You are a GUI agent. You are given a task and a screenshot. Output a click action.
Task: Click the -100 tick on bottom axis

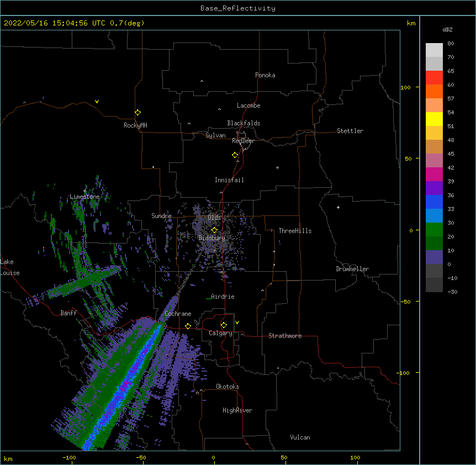pos(69,458)
